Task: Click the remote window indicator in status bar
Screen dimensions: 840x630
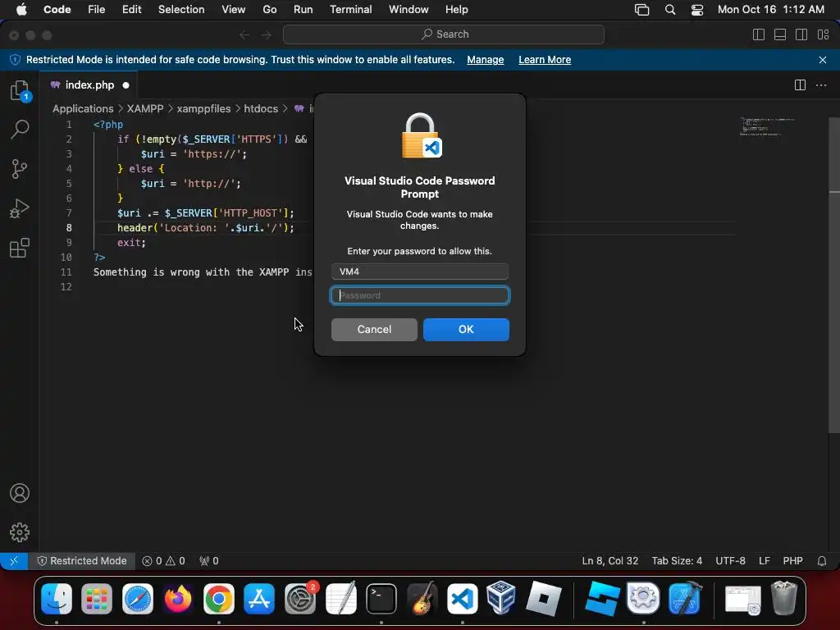Action: [14, 561]
